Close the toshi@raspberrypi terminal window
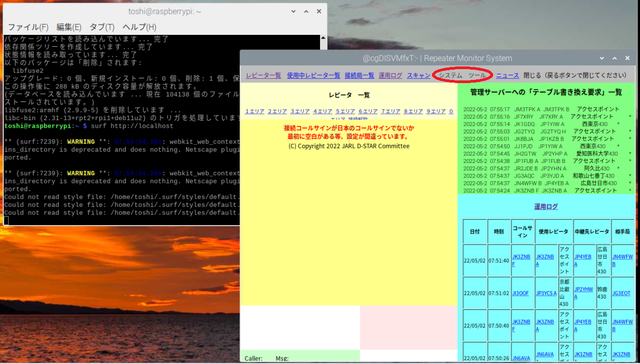640x364 pixels. pyautogui.click(x=319, y=11)
